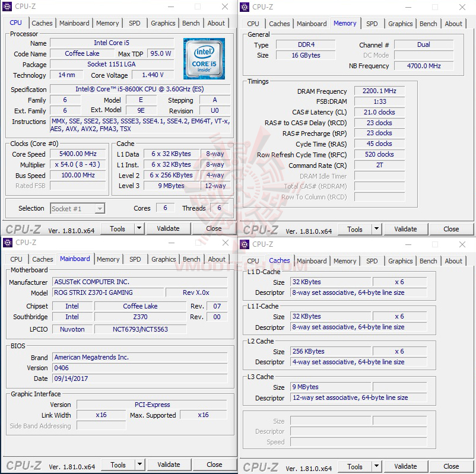Open SPD tab in Memory window
This screenshot has width=476, height=474.
[372, 24]
